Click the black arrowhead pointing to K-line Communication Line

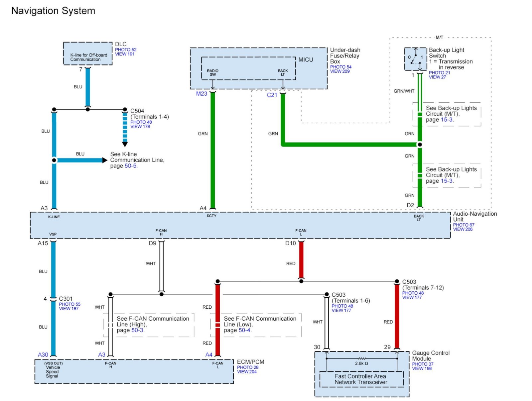tap(105, 160)
